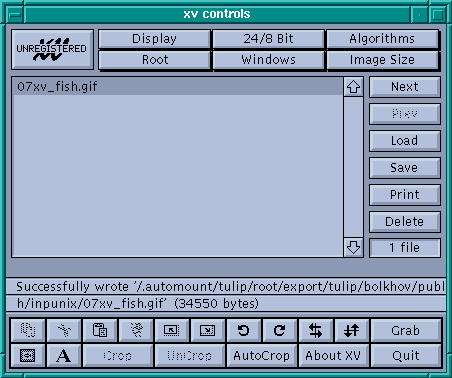The height and width of the screenshot is (378, 452).
Task: Click the AutoCrop button
Action: click(x=262, y=356)
